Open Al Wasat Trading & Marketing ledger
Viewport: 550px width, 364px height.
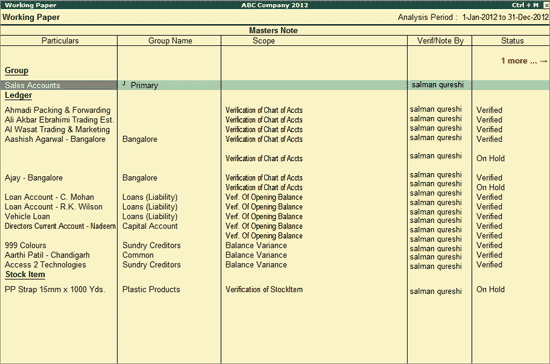coord(57,129)
